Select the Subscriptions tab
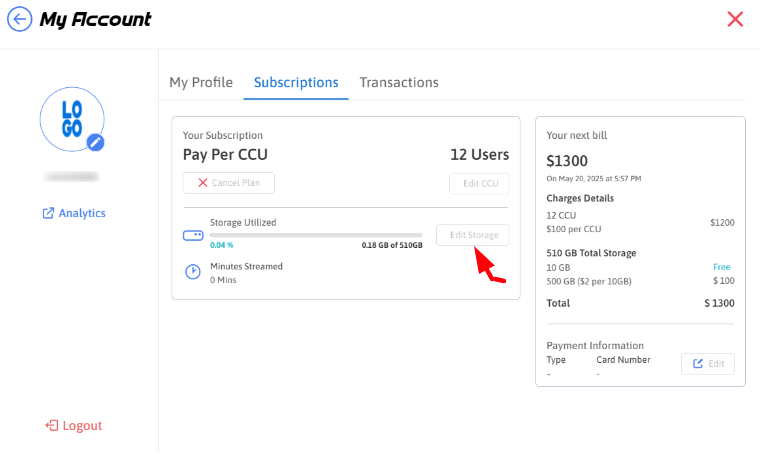This screenshot has width=760, height=456. tap(296, 82)
